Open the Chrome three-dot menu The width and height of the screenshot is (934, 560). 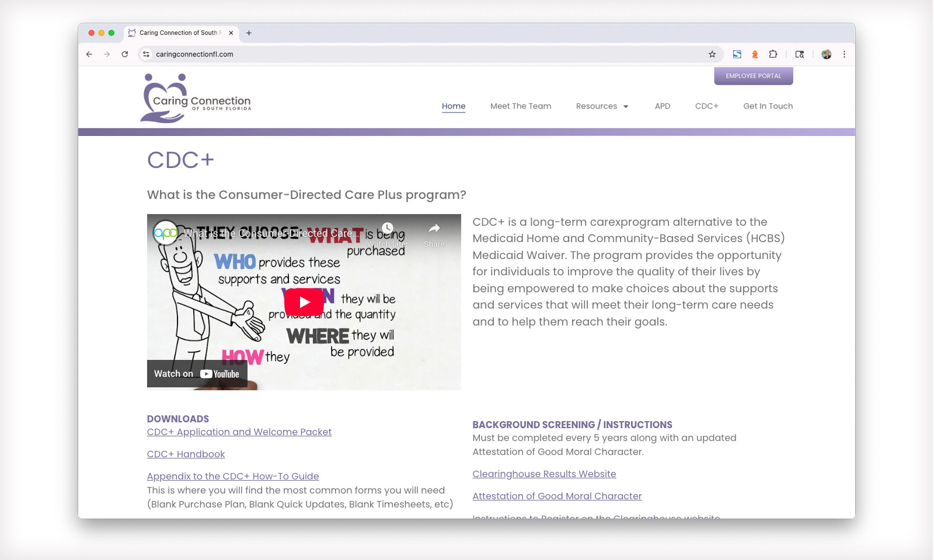tap(844, 54)
